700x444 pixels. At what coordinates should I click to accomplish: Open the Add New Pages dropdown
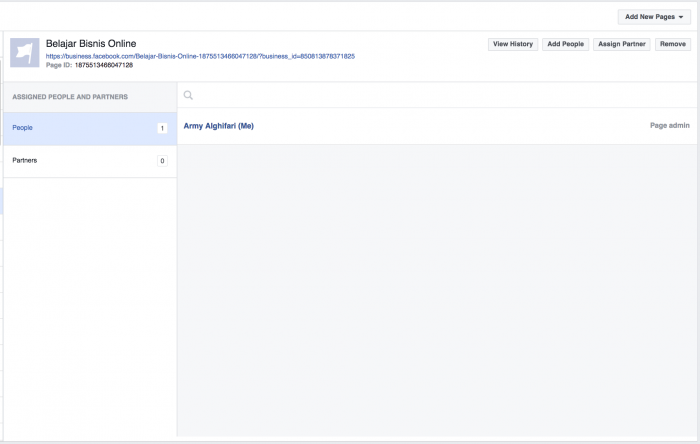pyautogui.click(x=654, y=17)
